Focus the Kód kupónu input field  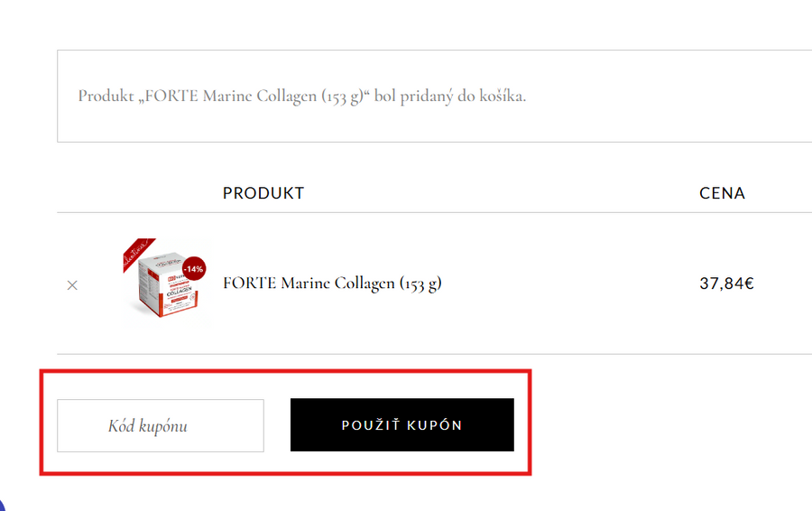click(161, 425)
